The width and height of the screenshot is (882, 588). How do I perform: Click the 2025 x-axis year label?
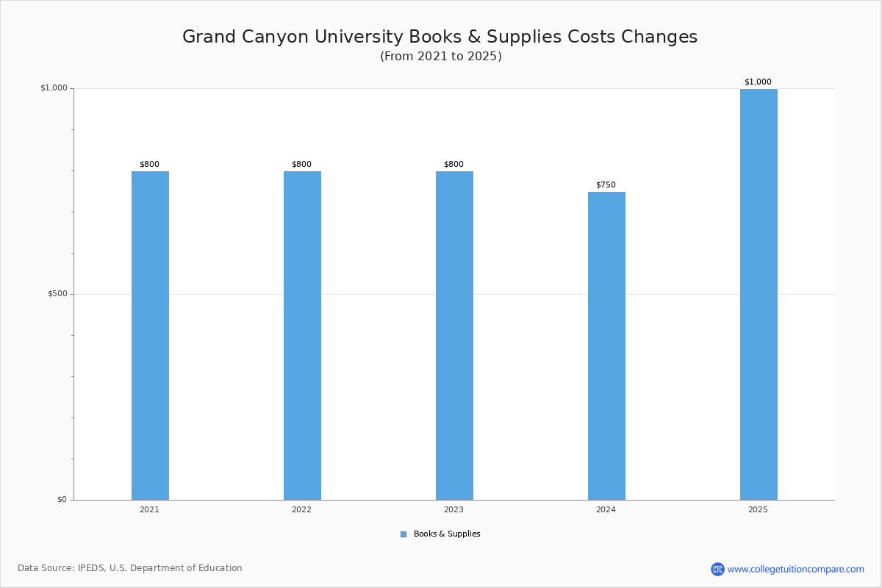(x=758, y=509)
